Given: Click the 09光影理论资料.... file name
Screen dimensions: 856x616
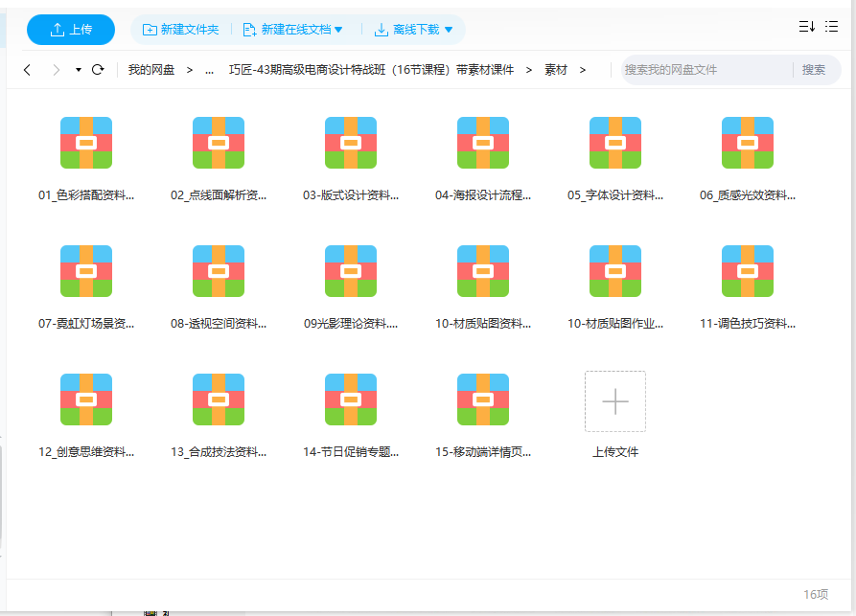Looking at the screenshot, I should click(x=351, y=323).
